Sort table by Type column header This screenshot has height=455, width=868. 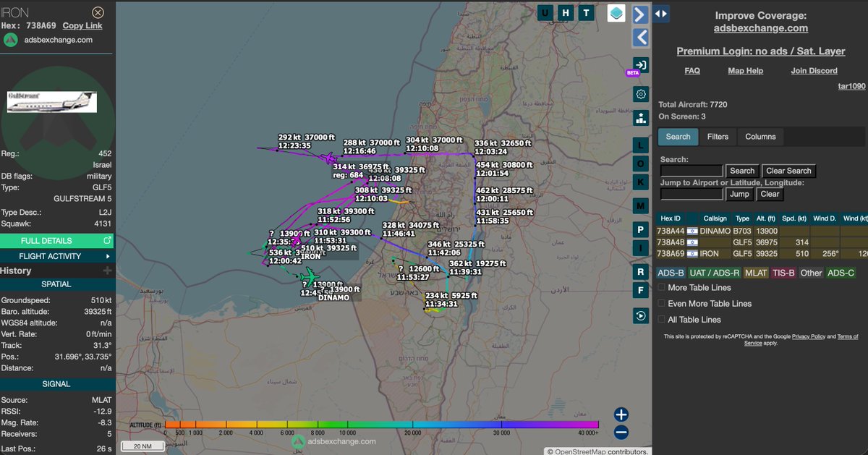click(x=742, y=218)
